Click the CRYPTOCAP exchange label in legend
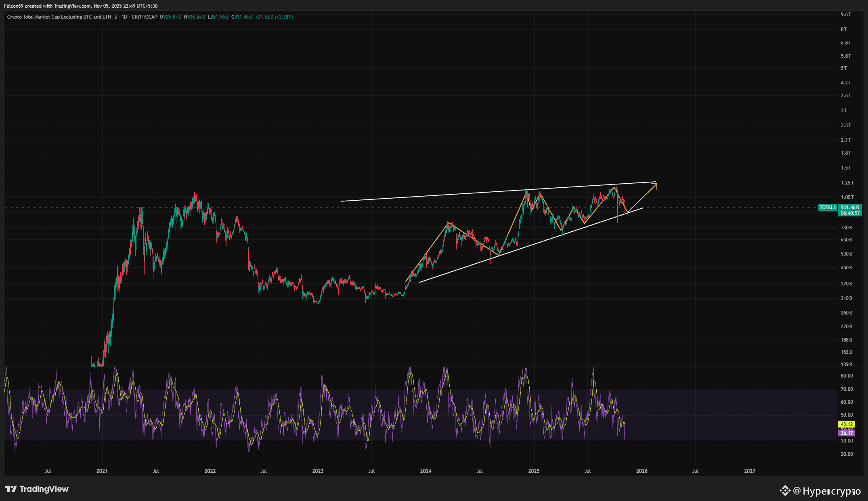Image resolution: width=868 pixels, height=501 pixels. 144,17
